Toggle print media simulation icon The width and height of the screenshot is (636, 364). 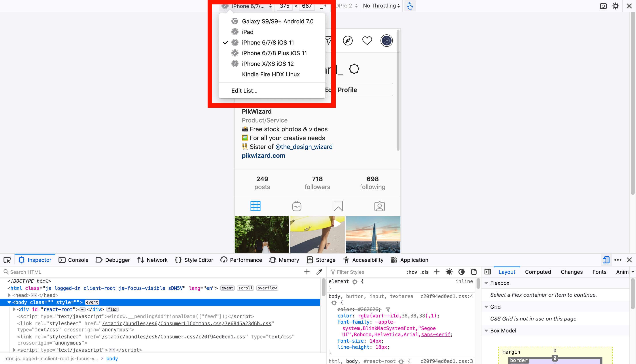tap(474, 272)
